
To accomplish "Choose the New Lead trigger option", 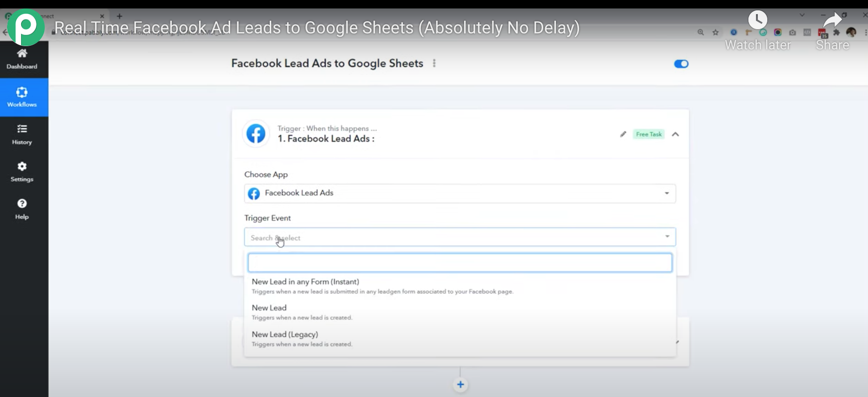I will tap(269, 308).
